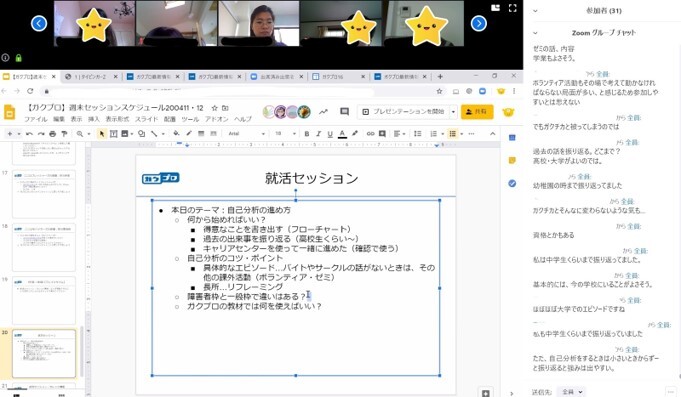681x397 pixels.
Task: Open the 送信先 全員 recipient dropdown
Action: (571, 392)
